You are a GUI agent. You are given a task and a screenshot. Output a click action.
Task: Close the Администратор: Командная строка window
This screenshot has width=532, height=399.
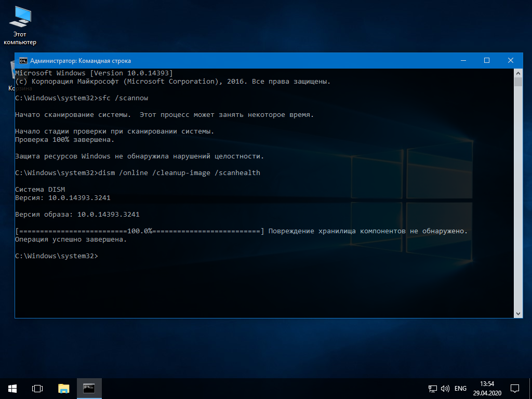[511, 60]
